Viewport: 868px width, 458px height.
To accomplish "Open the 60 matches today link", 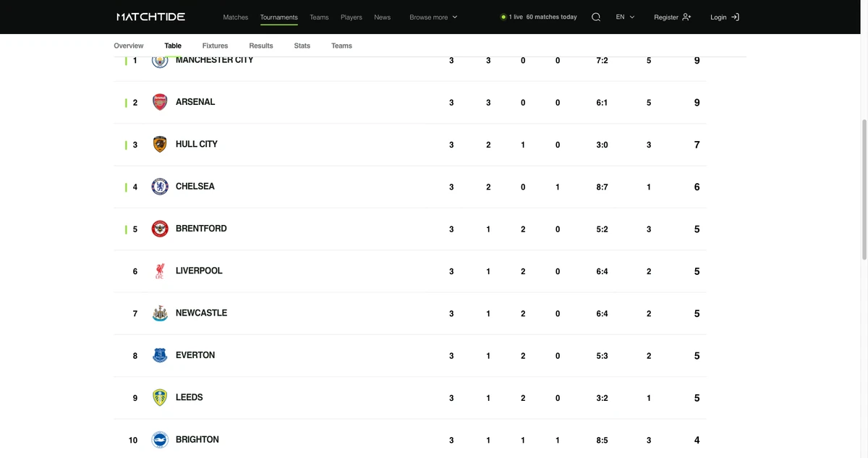I will 551,17.
